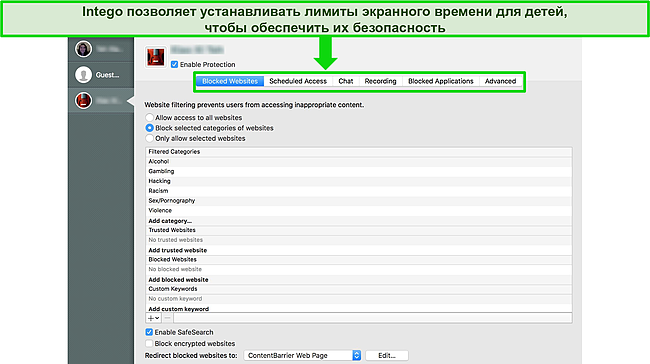Open the plus add-item dropdown below list
Screen dimensions: 650x364
[x=153, y=318]
